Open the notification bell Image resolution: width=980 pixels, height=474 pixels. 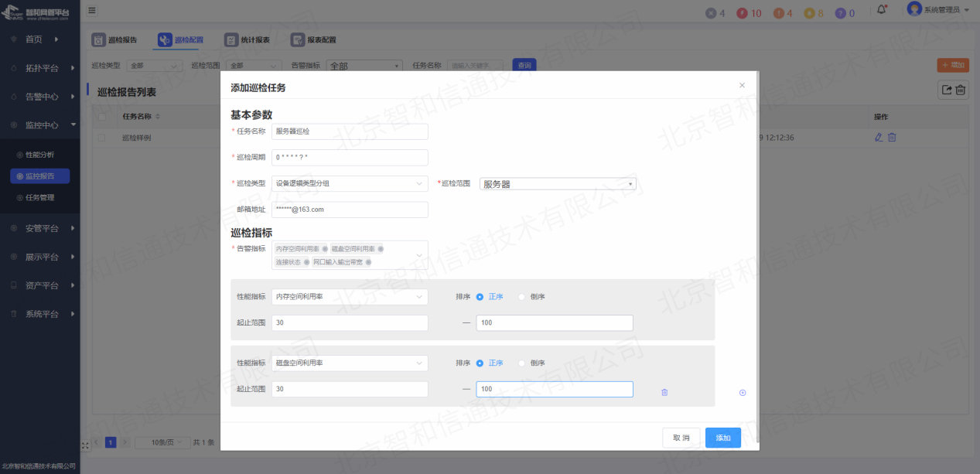point(881,11)
